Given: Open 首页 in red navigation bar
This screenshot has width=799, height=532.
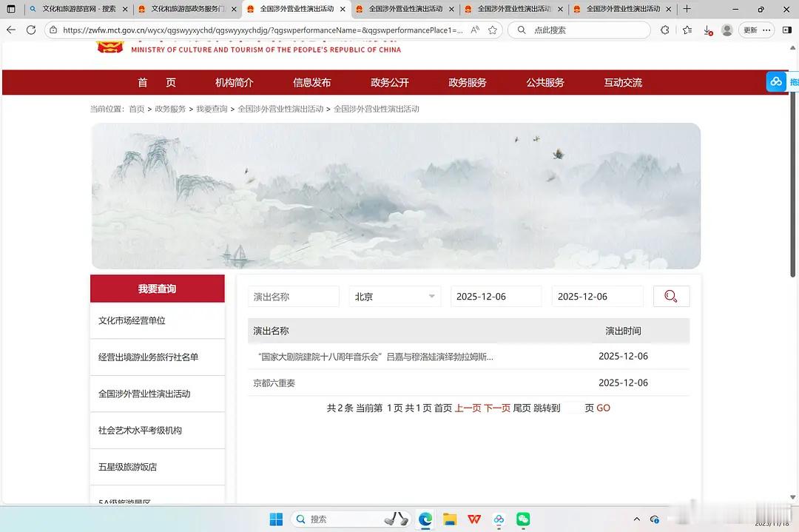Looking at the screenshot, I should coord(156,83).
